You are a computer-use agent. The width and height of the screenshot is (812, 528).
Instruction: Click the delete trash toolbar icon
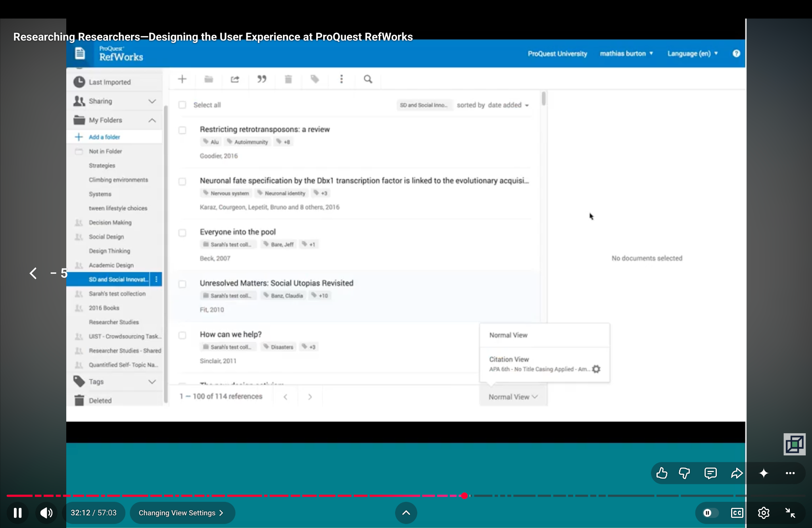(x=288, y=79)
